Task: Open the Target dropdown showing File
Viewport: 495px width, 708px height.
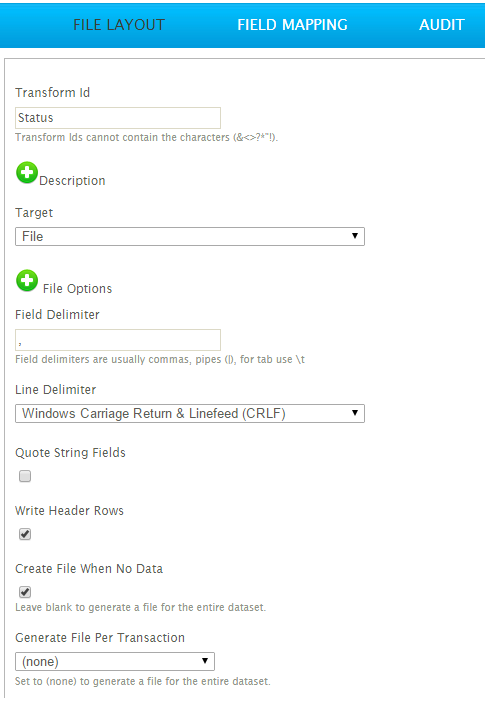Action: [190, 237]
